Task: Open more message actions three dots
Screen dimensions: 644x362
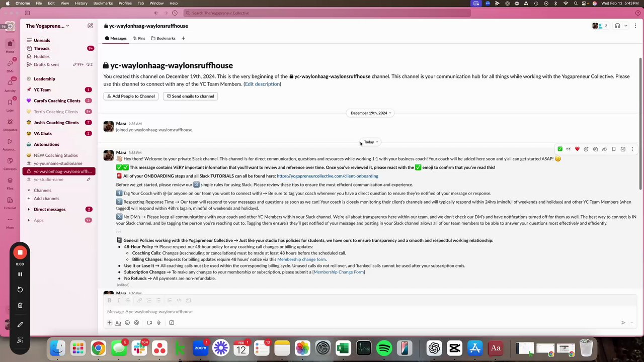Action: coord(632,149)
